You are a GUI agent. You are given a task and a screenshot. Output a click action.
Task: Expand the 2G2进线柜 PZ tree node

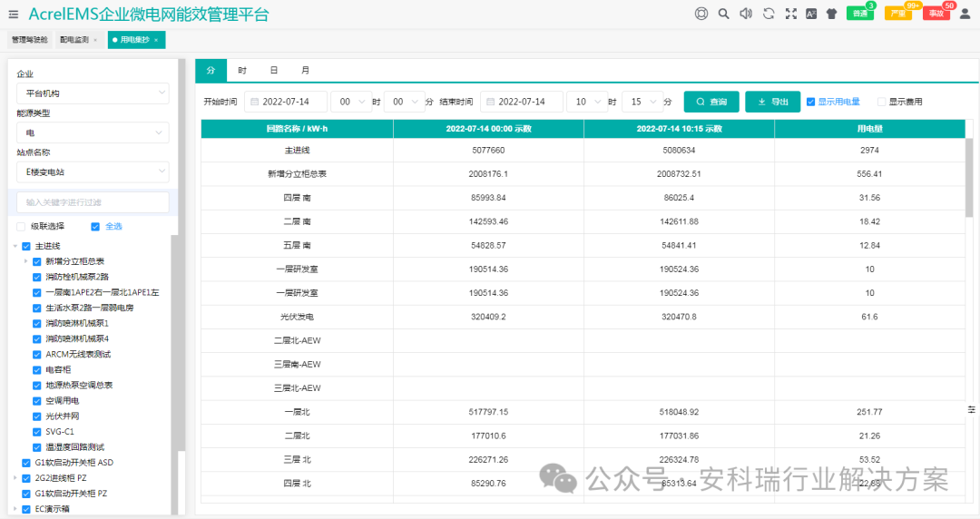[x=15, y=478]
